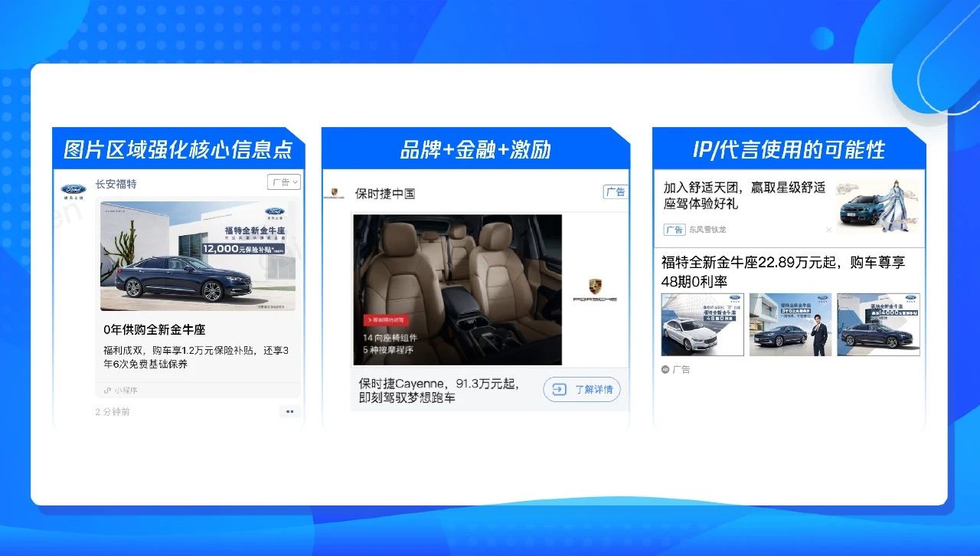Image resolution: width=980 pixels, height=556 pixels.
Task: Open the third Ford Taurus thumbnail
Action: pyautogui.click(x=878, y=324)
